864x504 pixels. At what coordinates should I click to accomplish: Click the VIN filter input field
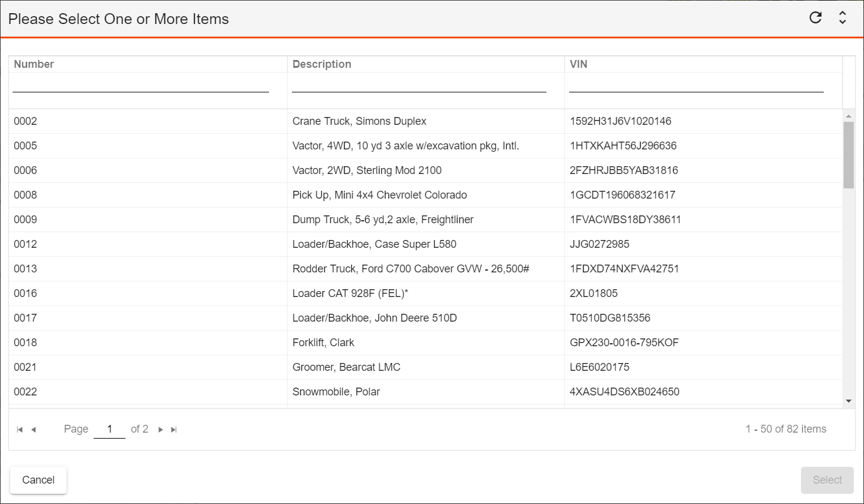point(696,85)
